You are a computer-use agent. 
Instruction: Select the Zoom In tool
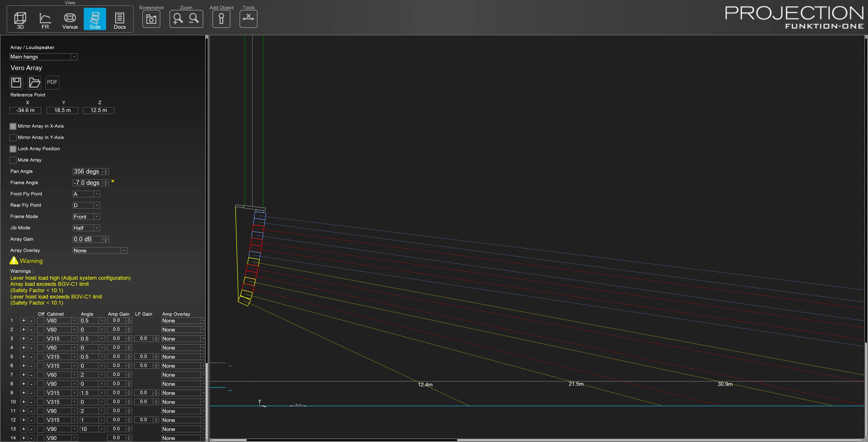(178, 19)
